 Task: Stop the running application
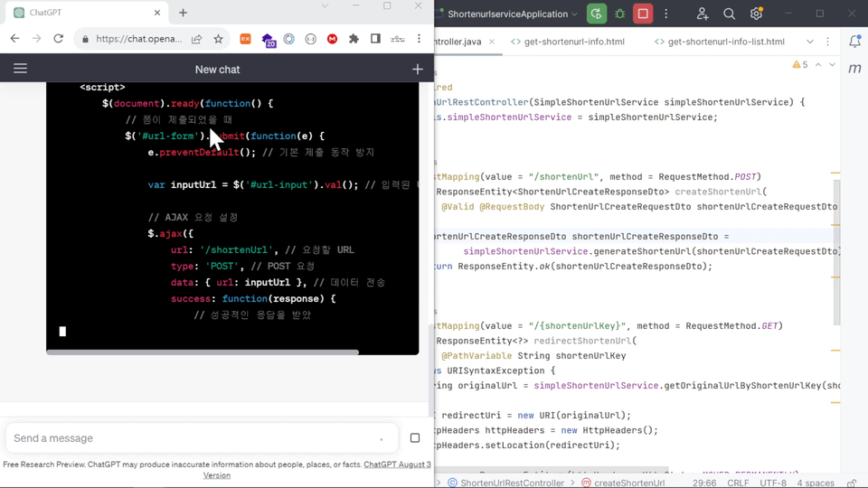(x=643, y=14)
